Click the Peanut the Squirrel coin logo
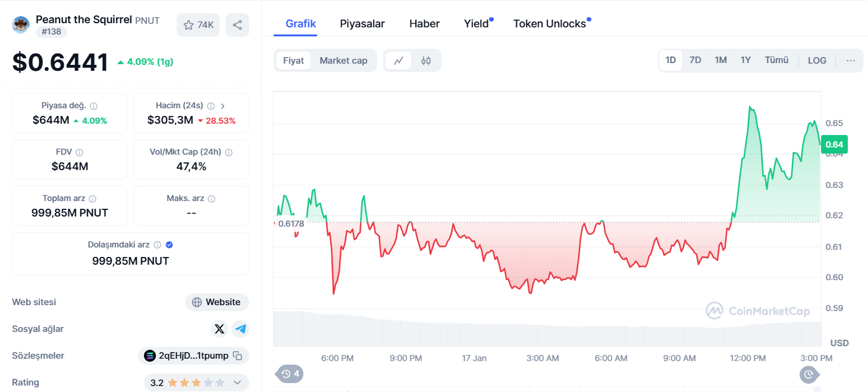This screenshot has width=868, height=392. pyautogui.click(x=21, y=24)
